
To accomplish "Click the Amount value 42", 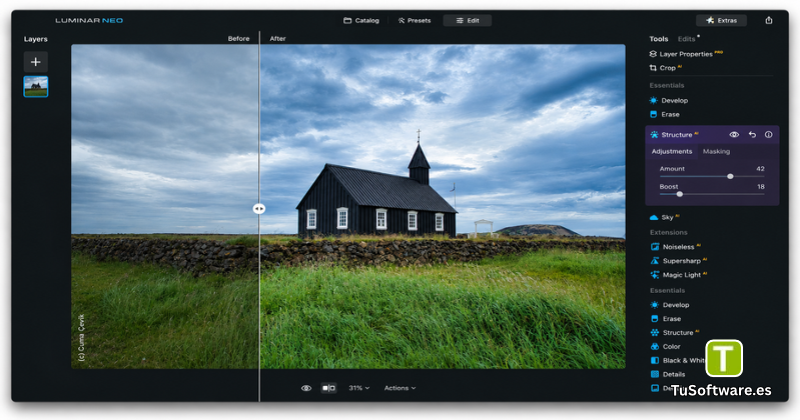I will (x=760, y=168).
